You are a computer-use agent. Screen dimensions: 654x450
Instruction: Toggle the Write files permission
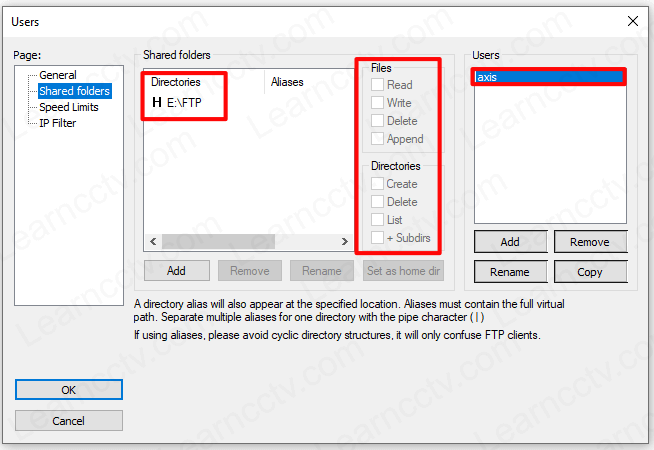pos(377,103)
